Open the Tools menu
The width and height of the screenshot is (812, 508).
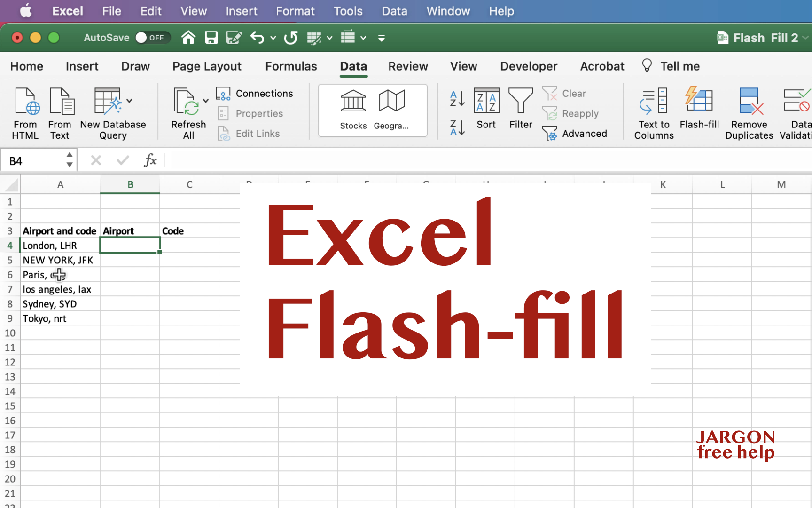[x=348, y=11]
